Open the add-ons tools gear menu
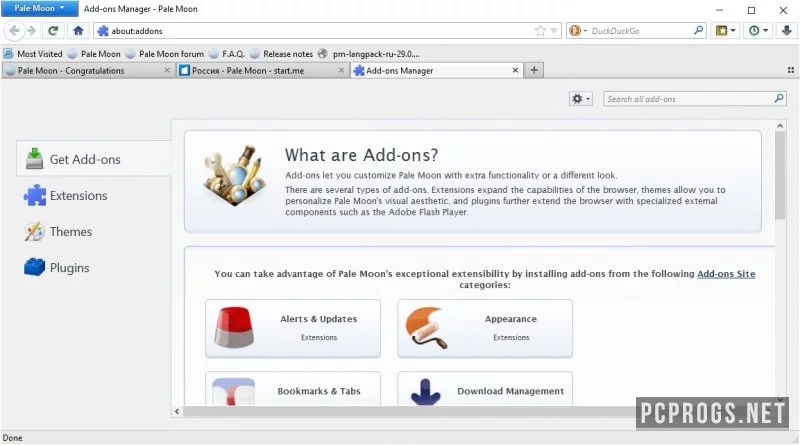The image size is (800, 445). tap(581, 99)
